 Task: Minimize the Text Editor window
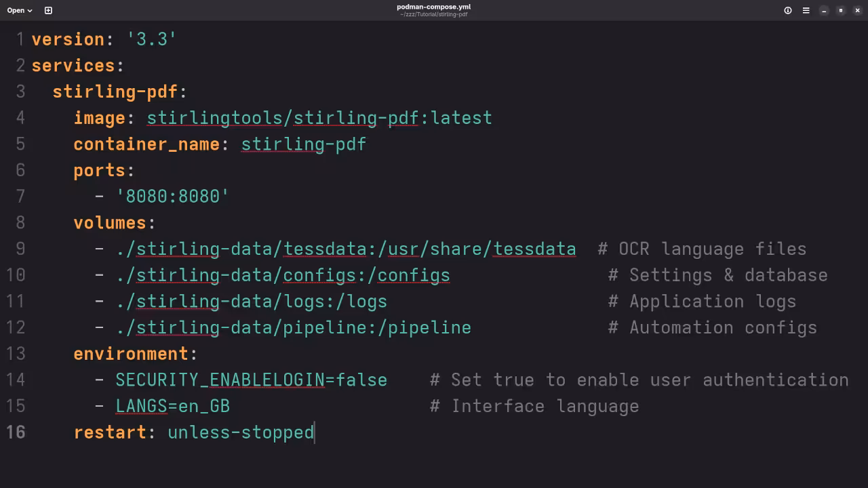(x=824, y=10)
